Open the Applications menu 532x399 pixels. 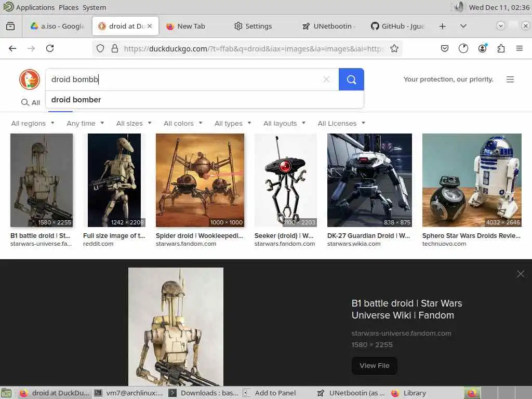click(35, 7)
